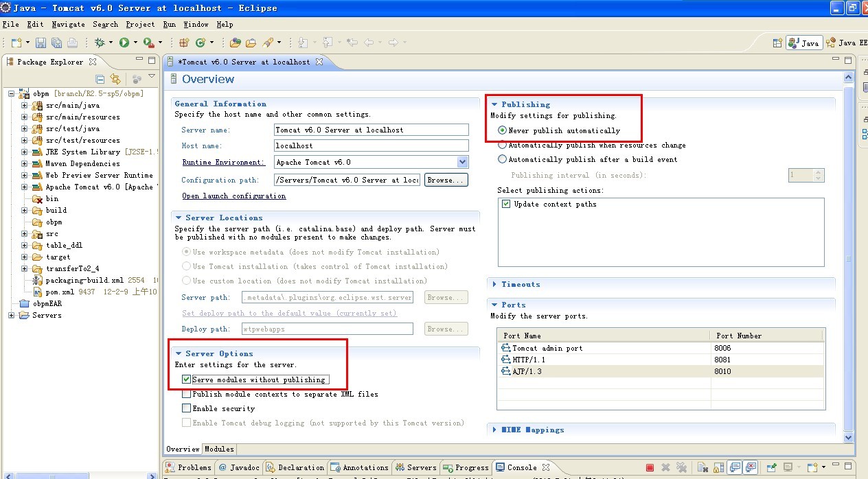Click Clear Console icon in console toolbar
The width and height of the screenshot is (868, 479).
(x=703, y=467)
